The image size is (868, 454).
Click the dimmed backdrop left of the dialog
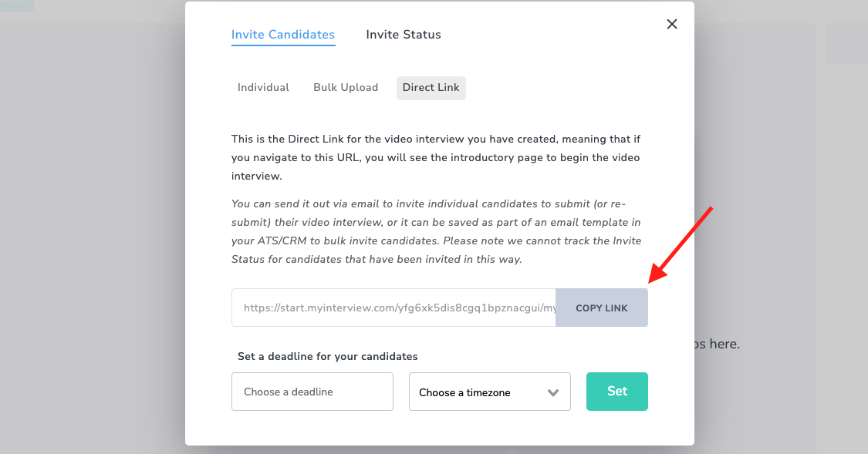click(93, 231)
